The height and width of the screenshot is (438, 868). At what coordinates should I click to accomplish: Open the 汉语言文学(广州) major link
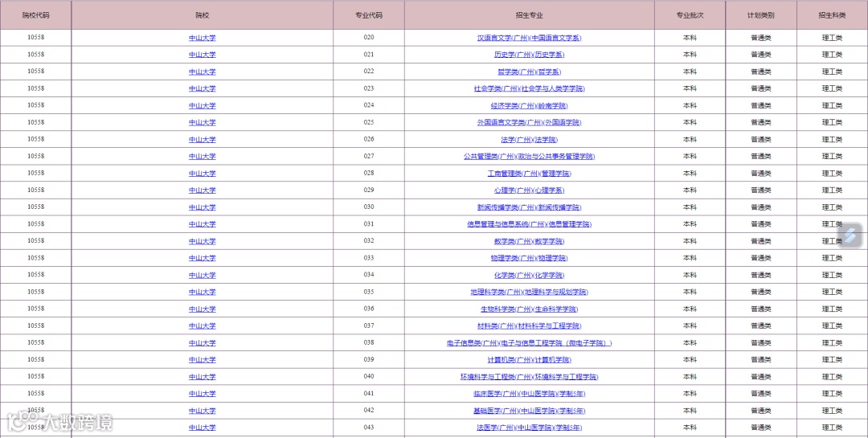529,38
